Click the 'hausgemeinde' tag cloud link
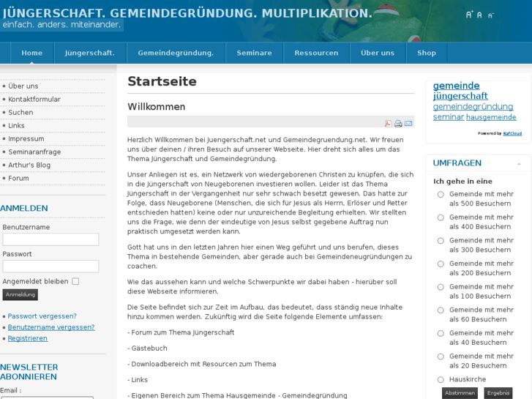 click(x=491, y=117)
